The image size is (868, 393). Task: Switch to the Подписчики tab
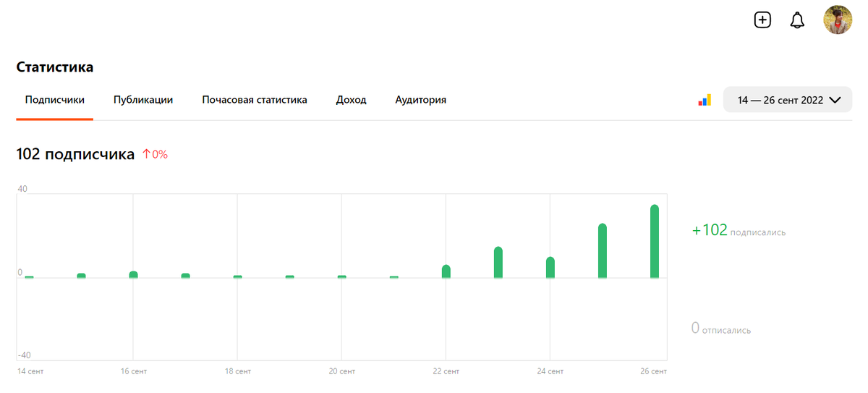55,100
